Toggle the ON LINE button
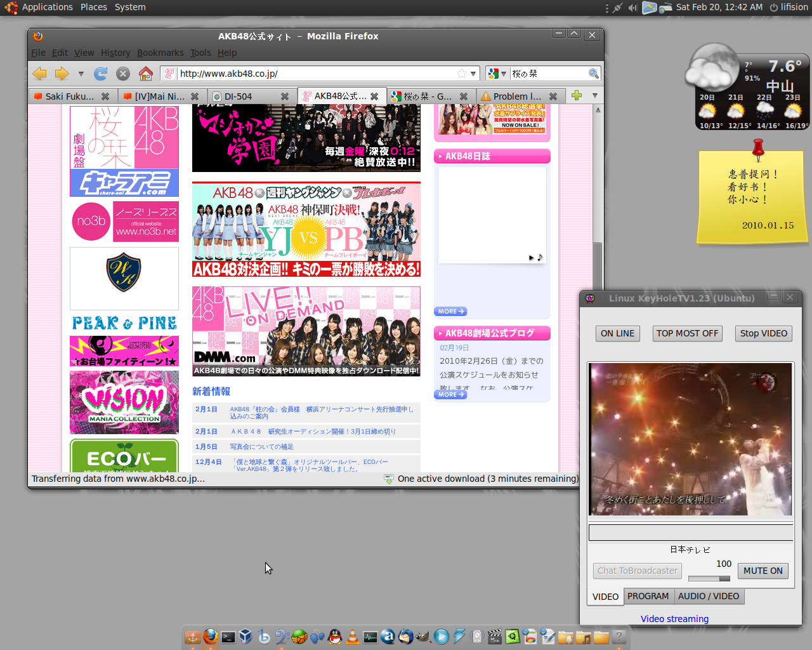Screen dimensions: 812x650 [617, 333]
